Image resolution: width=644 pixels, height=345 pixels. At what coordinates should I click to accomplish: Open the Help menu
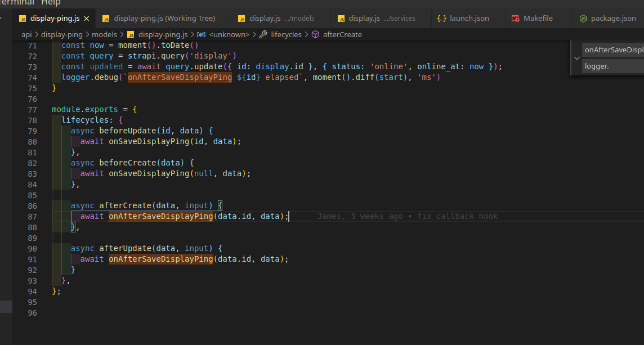click(50, 3)
